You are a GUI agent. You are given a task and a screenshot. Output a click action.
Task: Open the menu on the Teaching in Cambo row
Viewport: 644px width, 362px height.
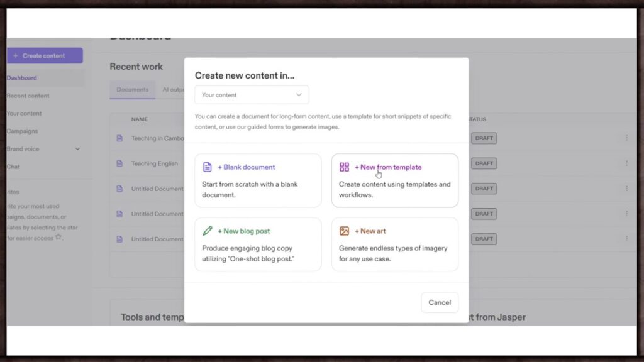627,138
